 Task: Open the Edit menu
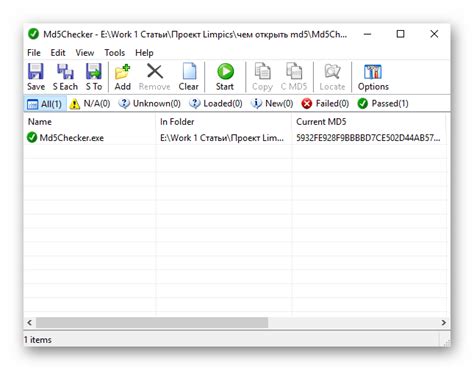pos(58,53)
